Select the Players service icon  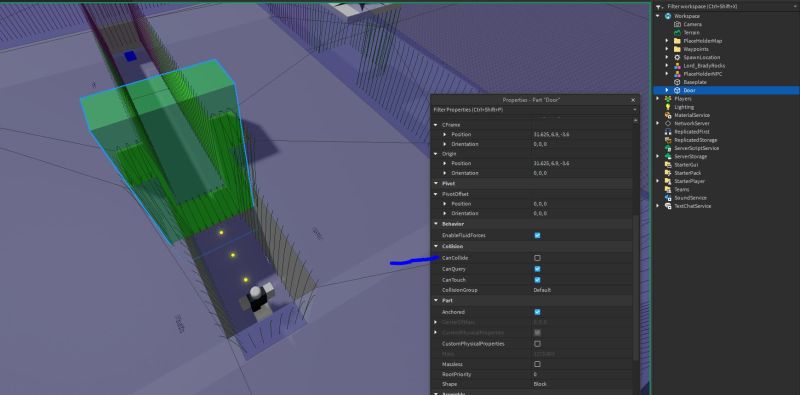click(x=668, y=98)
